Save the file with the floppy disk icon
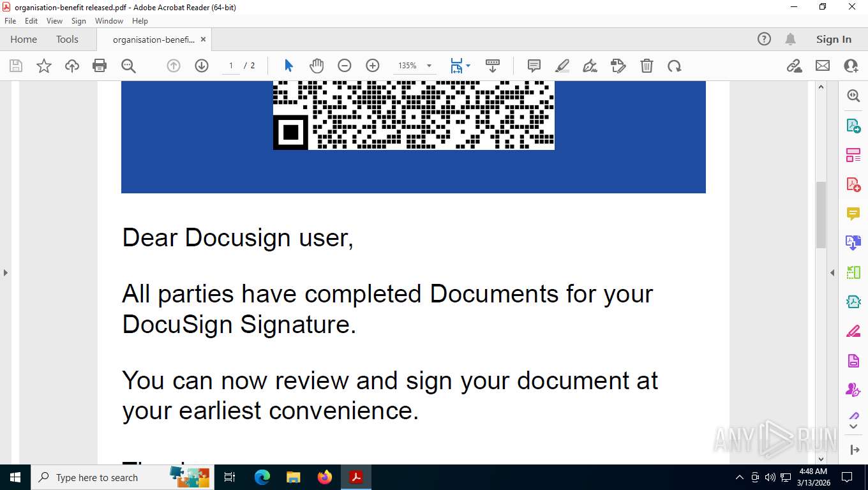 pos(16,66)
